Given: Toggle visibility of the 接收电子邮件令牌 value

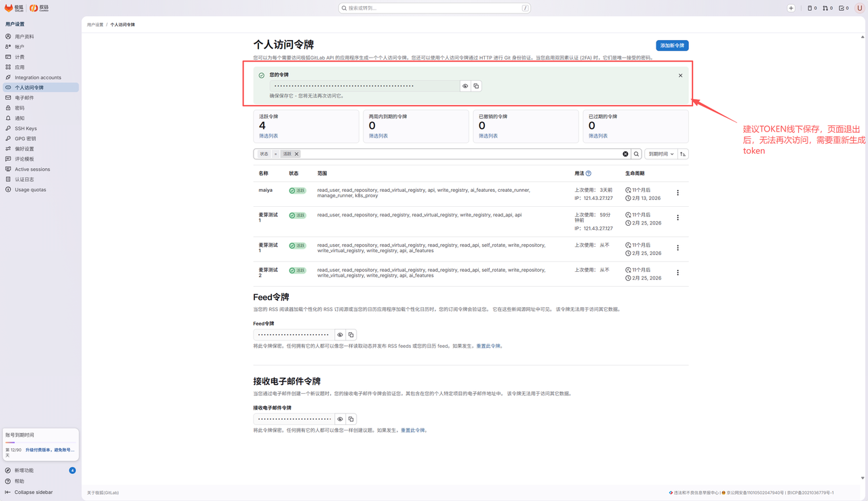Looking at the screenshot, I should [x=340, y=419].
